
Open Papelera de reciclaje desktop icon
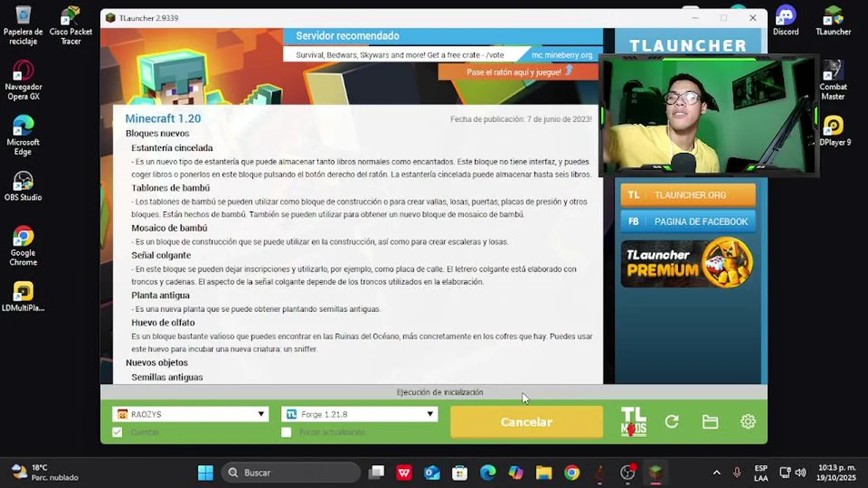click(23, 24)
